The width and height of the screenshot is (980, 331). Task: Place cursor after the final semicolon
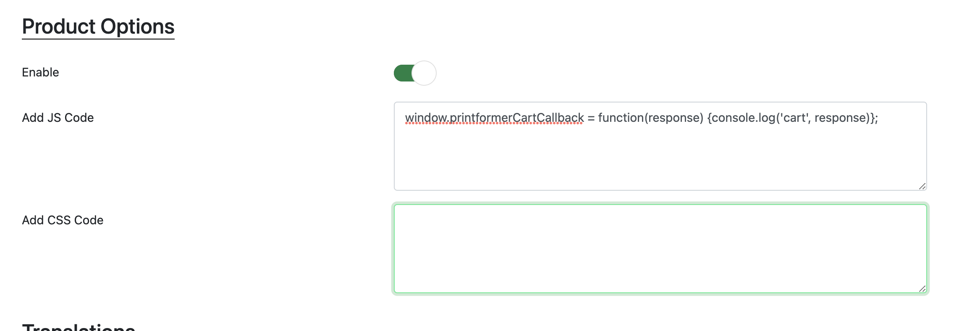(x=879, y=118)
